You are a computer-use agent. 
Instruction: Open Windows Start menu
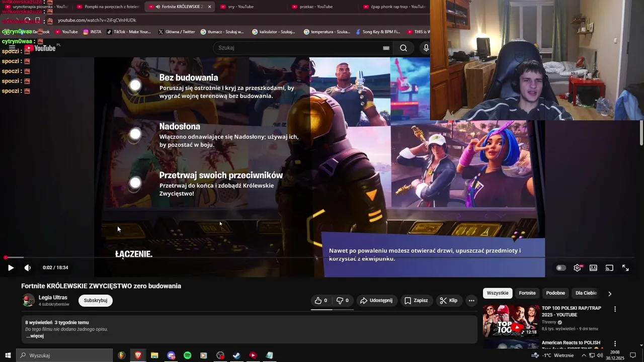click(x=8, y=355)
